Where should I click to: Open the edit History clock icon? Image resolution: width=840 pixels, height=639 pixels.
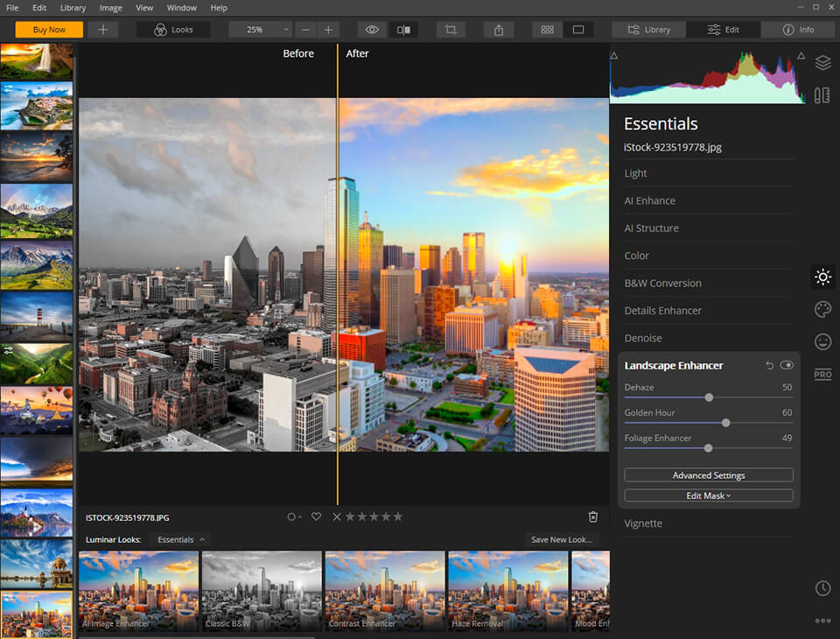[822, 588]
